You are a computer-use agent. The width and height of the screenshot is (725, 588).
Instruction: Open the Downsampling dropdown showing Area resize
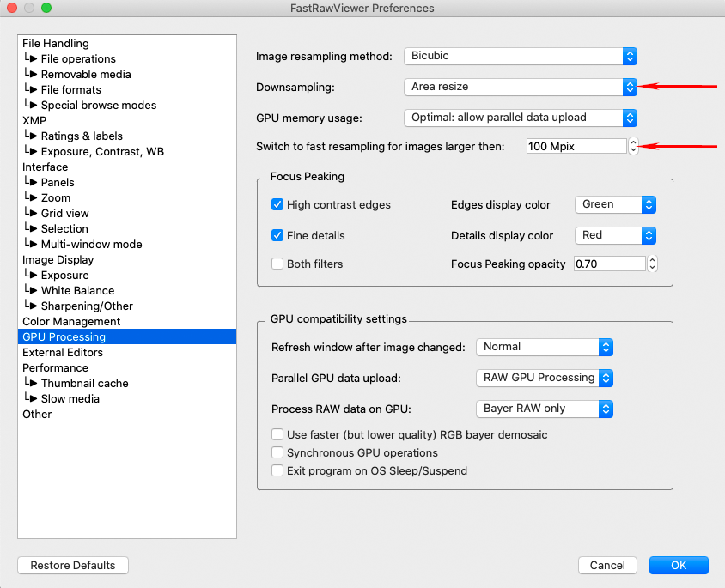pyautogui.click(x=520, y=87)
